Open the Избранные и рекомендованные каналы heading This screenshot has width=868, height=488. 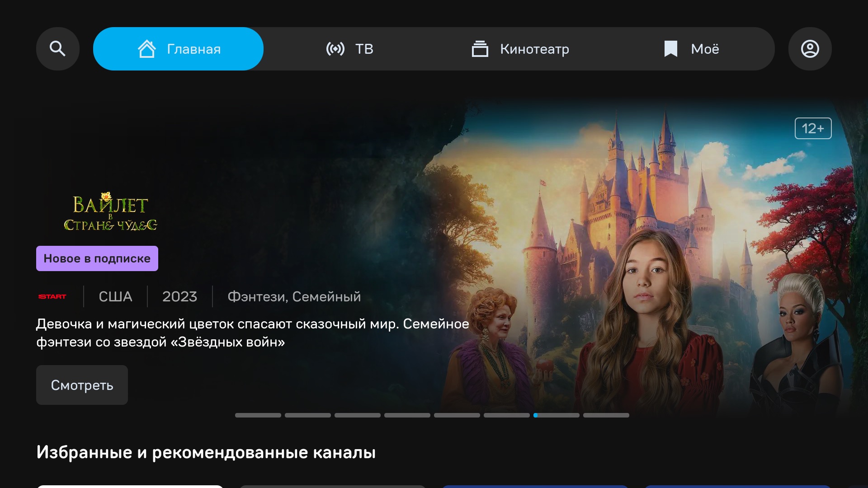[206, 452]
